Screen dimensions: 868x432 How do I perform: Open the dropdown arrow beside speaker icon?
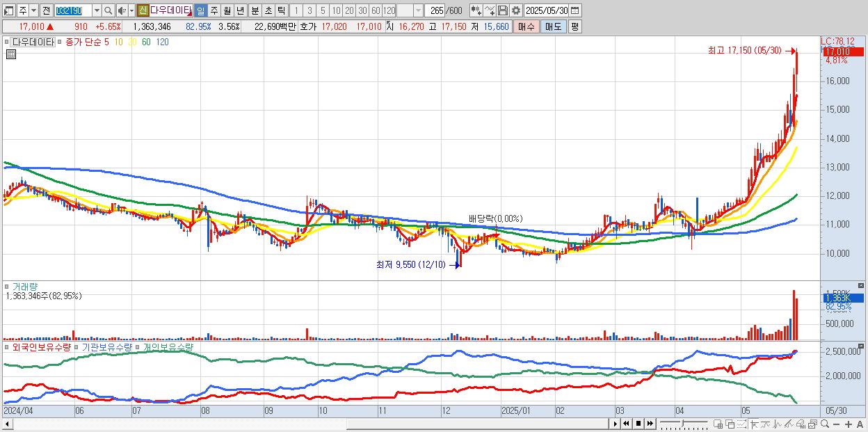coord(131,10)
